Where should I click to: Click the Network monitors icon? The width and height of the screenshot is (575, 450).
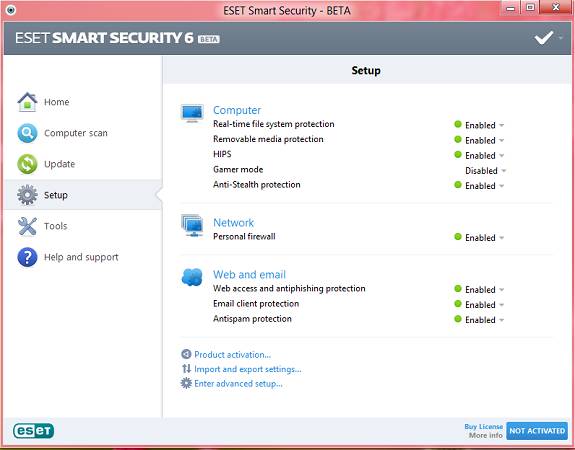(x=192, y=226)
